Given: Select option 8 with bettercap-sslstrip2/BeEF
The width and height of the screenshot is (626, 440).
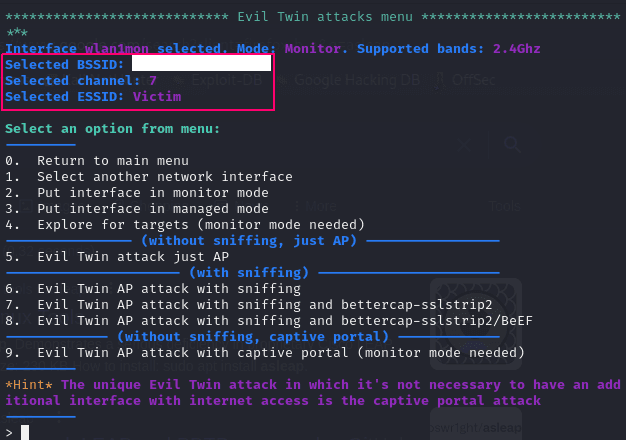Looking at the screenshot, I should pyautogui.click(x=269, y=321).
